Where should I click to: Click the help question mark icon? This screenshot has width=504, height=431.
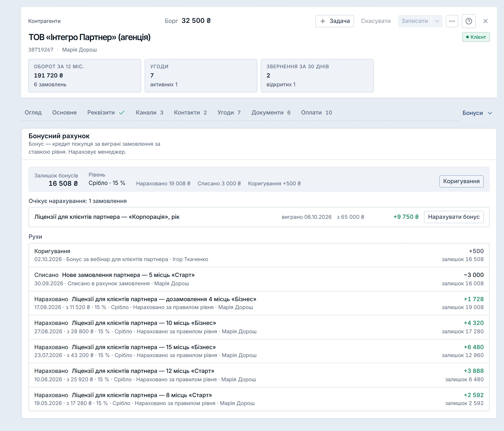[x=468, y=21]
